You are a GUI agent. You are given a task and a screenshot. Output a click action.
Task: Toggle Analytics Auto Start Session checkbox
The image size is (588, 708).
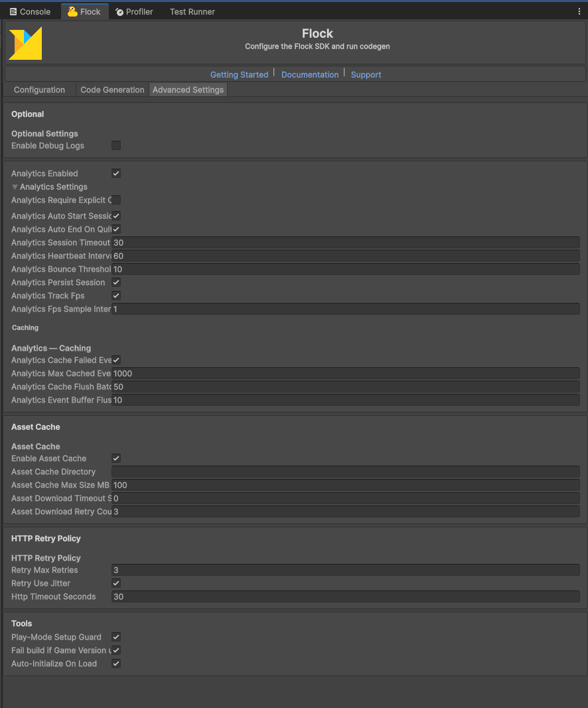116,216
